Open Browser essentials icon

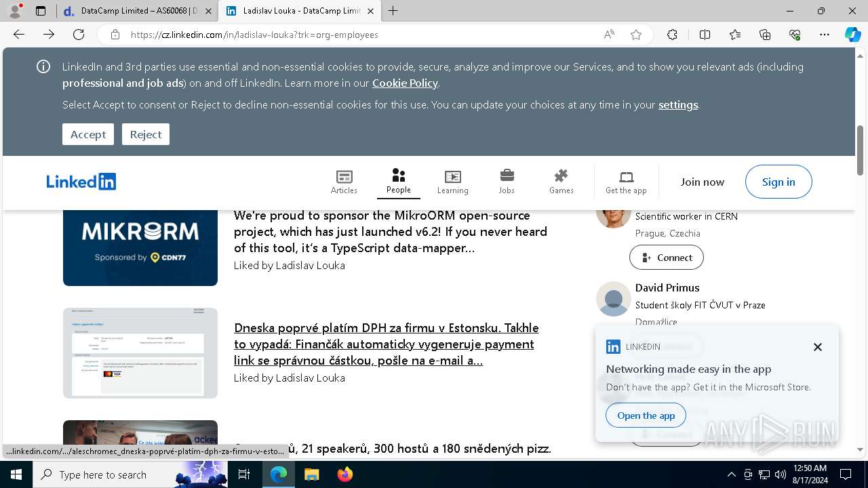click(795, 35)
